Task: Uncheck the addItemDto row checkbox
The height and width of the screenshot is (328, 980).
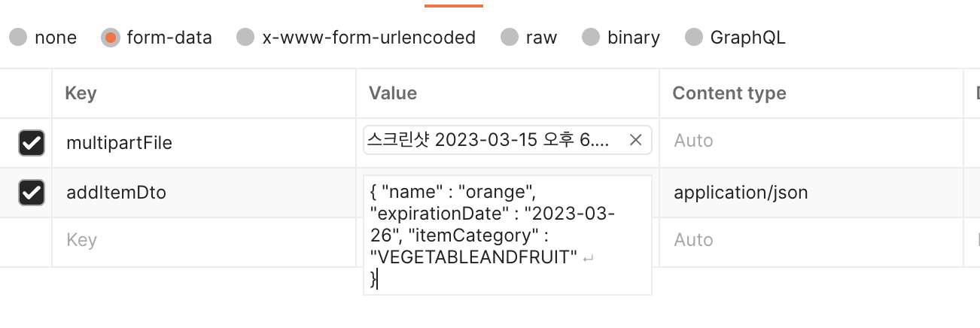Action: point(32,193)
